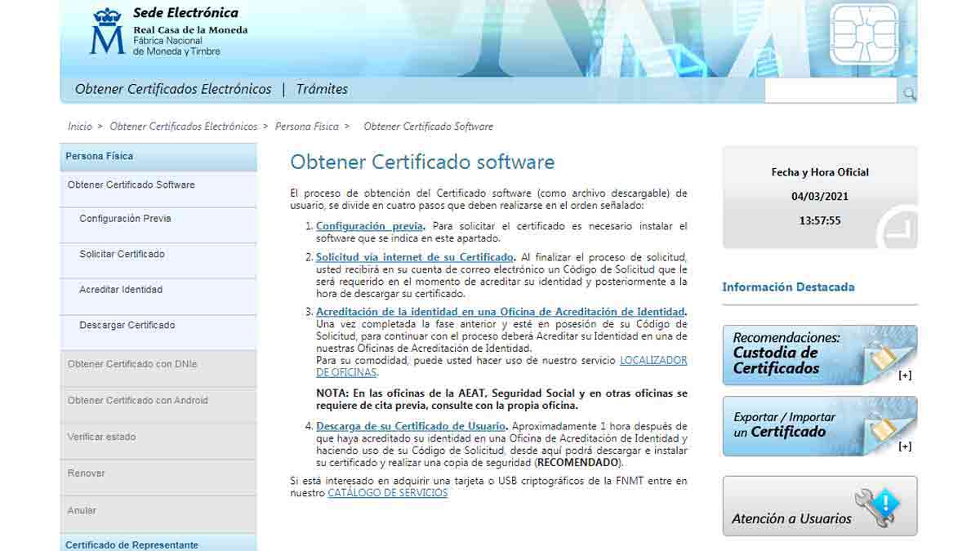Viewport: 980px width, 551px height.
Task: Click the search magnifier icon
Action: 909,94
